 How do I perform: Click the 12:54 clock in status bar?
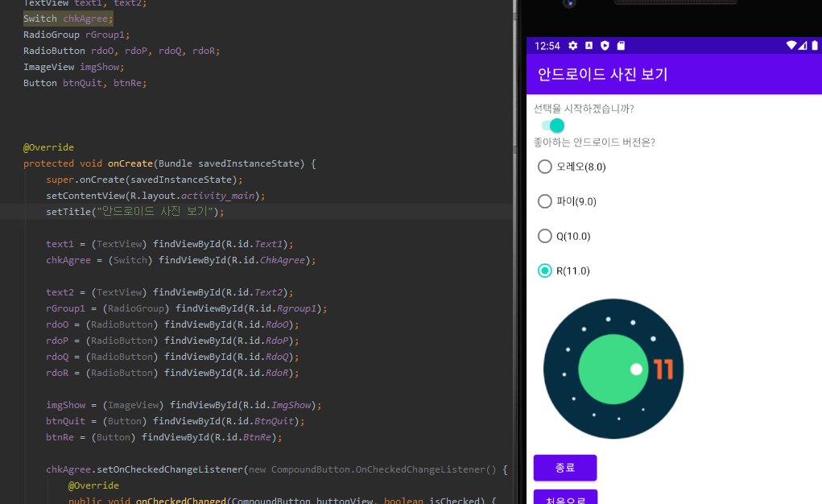tap(547, 46)
